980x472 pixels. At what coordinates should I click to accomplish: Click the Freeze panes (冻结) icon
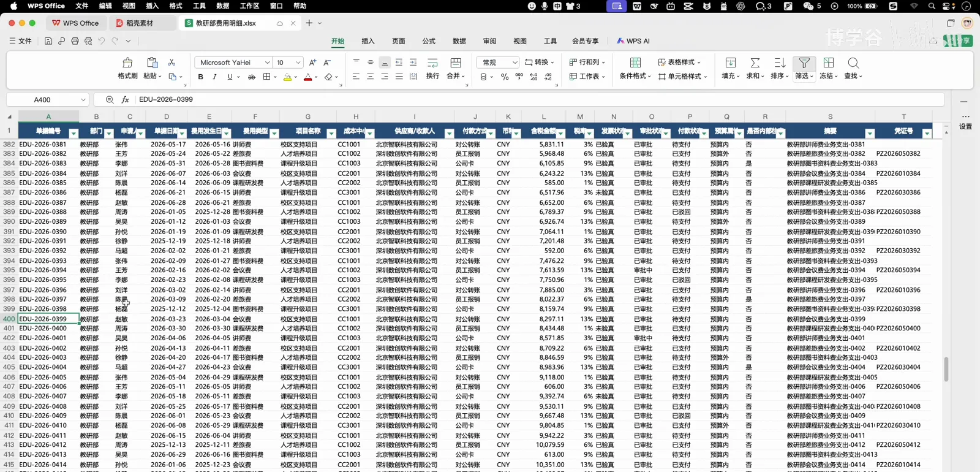pyautogui.click(x=829, y=63)
